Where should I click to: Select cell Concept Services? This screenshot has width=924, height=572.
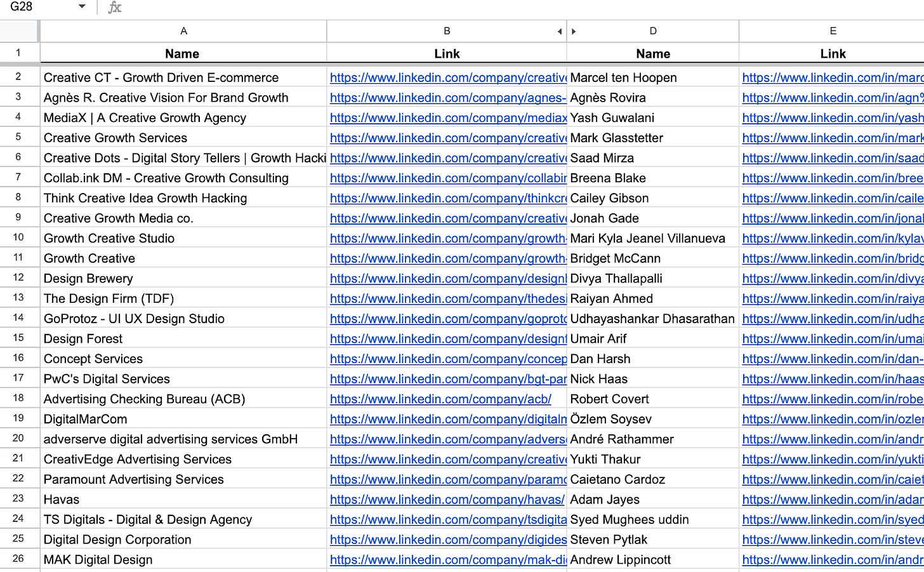[x=183, y=359]
